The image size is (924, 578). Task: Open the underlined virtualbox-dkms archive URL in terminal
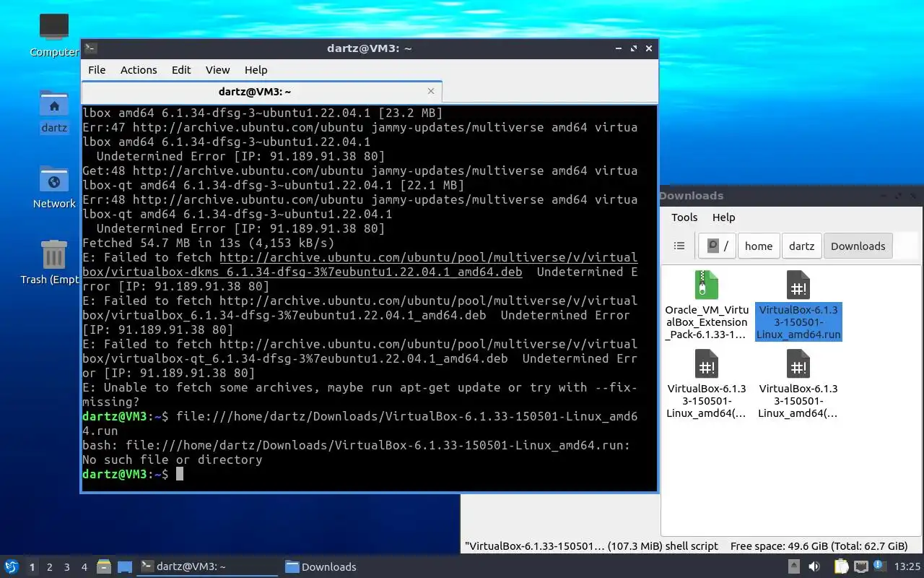pos(360,264)
